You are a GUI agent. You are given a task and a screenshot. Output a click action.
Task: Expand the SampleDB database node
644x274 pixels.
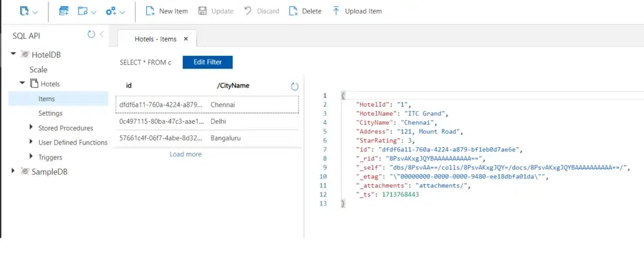(13, 172)
